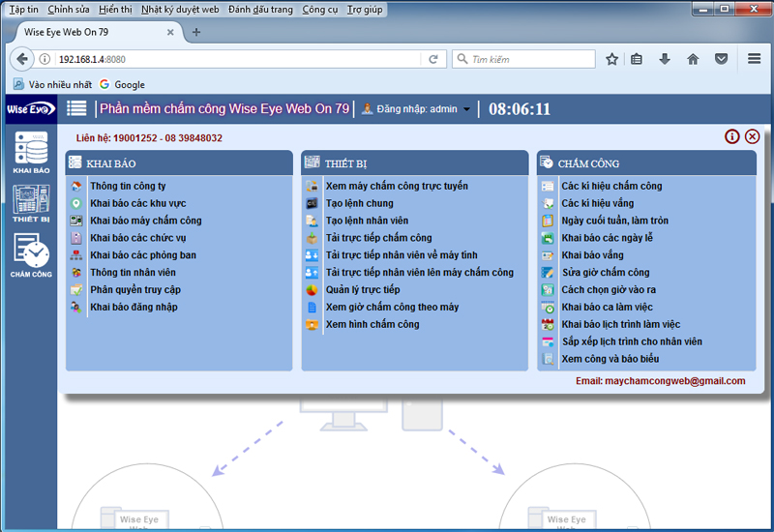Open Tải trực tiếp chấm công link
The width and height of the screenshot is (774, 532).
point(378,238)
